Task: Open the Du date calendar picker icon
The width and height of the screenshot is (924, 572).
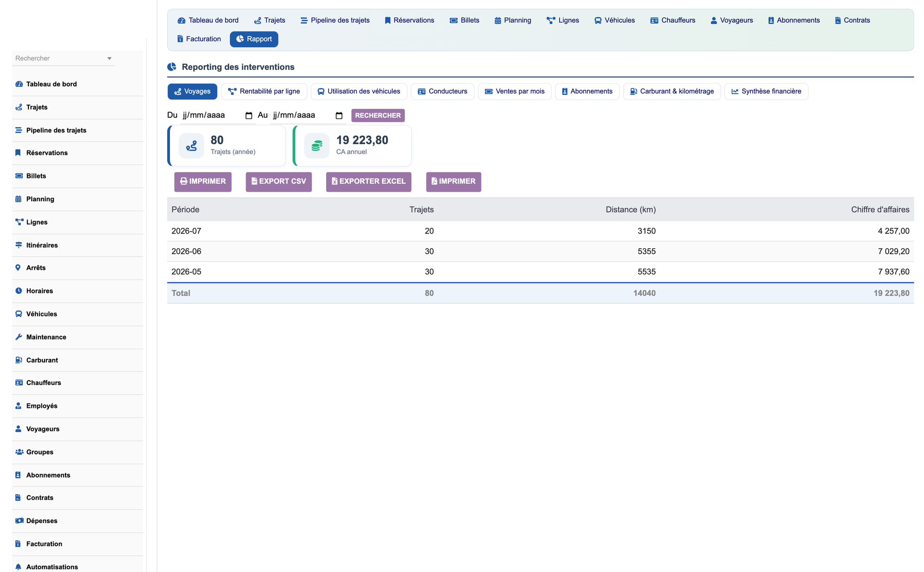Action: tap(248, 115)
